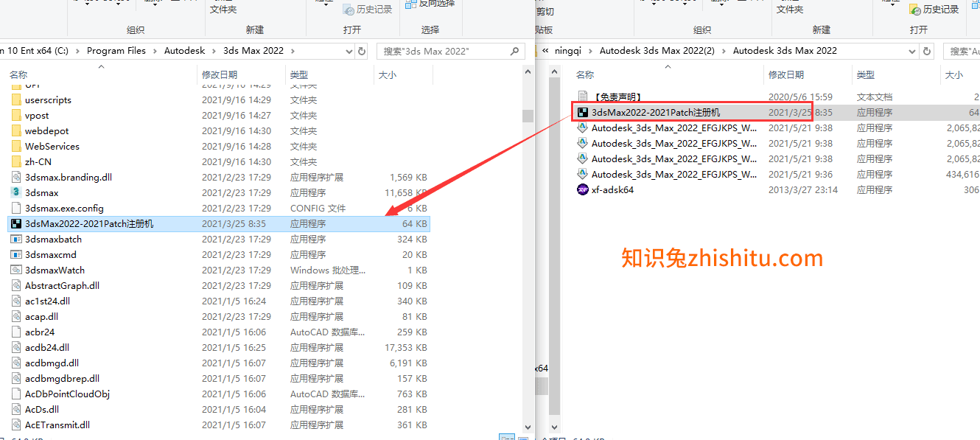Screen dimensions: 980x440
Task: Click the acap.dll file icon
Action: (16, 317)
